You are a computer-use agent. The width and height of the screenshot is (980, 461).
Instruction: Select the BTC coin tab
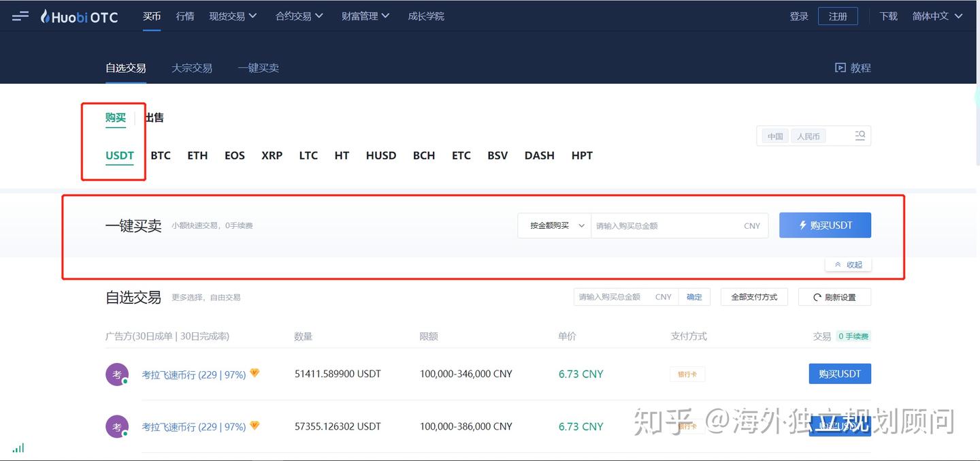click(x=161, y=155)
